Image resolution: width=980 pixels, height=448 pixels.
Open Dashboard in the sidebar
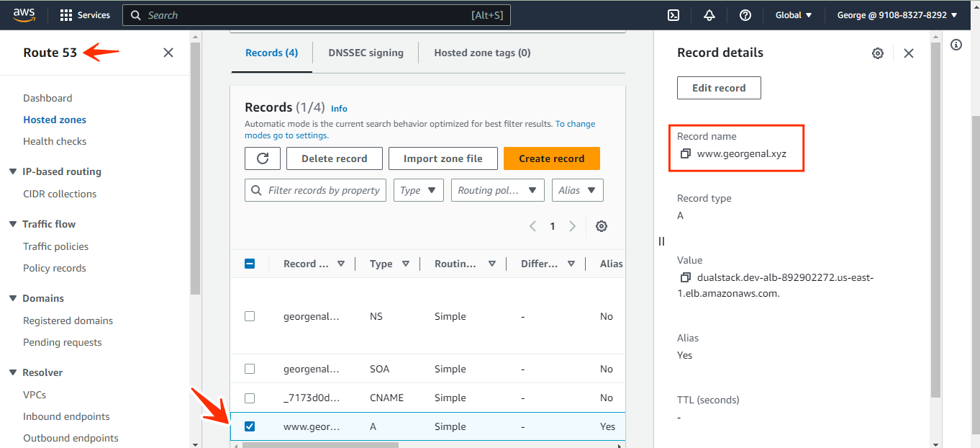47,98
